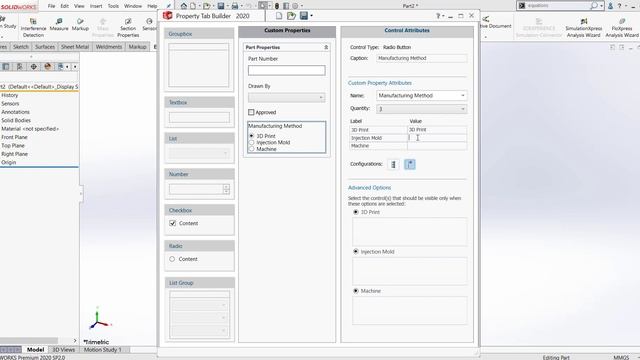Screen dimensions: 640x360
Task: Open the View menu
Action: [x=79, y=6]
